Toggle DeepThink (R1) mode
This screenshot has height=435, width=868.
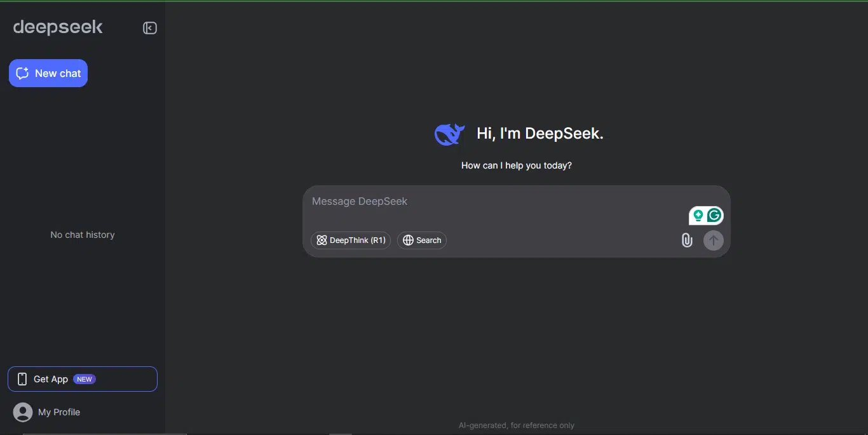(351, 240)
